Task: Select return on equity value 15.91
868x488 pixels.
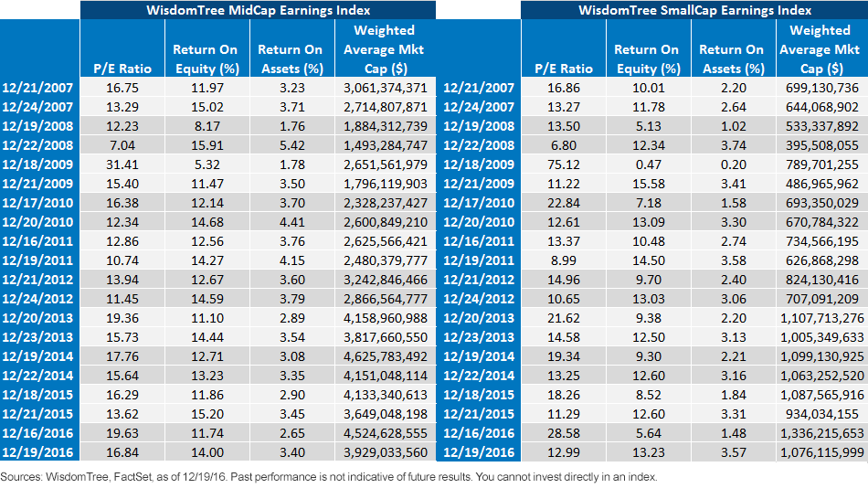Action: [x=207, y=145]
